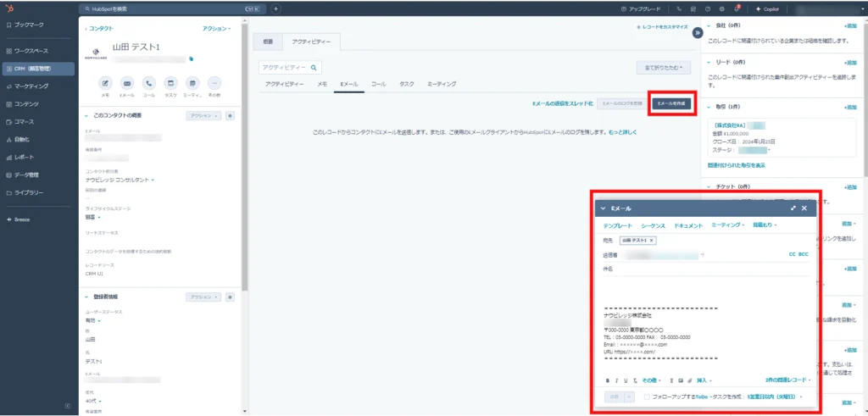Copy contact email with copy icon

tap(191, 58)
